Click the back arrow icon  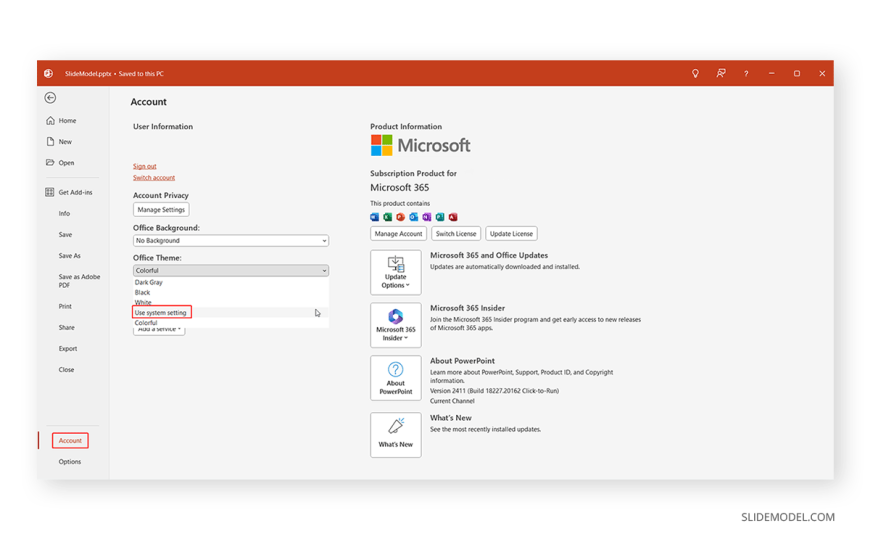pyautogui.click(x=50, y=98)
